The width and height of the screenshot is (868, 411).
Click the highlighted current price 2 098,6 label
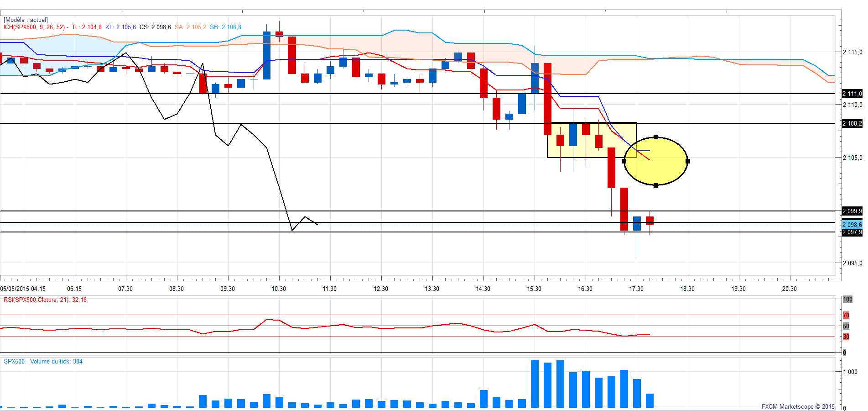852,225
